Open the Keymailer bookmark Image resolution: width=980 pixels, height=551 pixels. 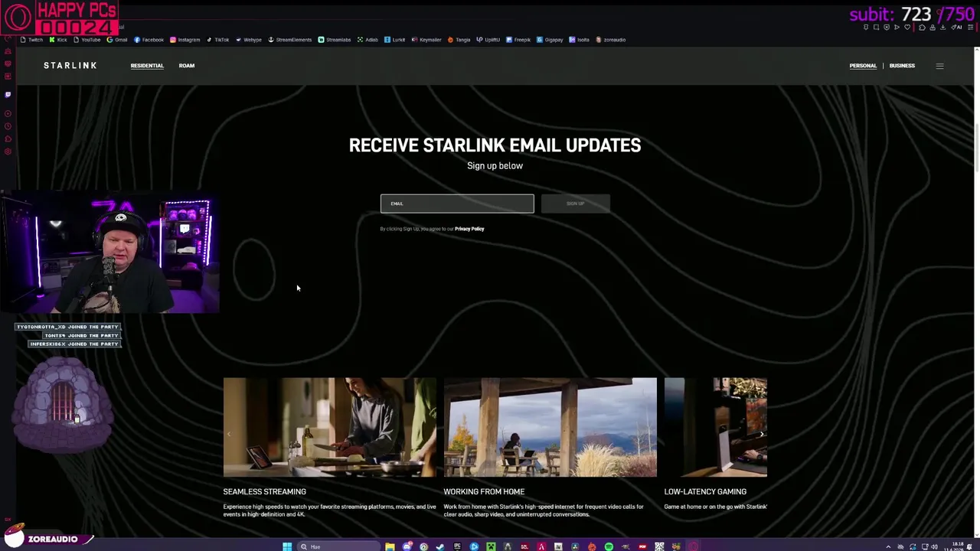tap(426, 40)
